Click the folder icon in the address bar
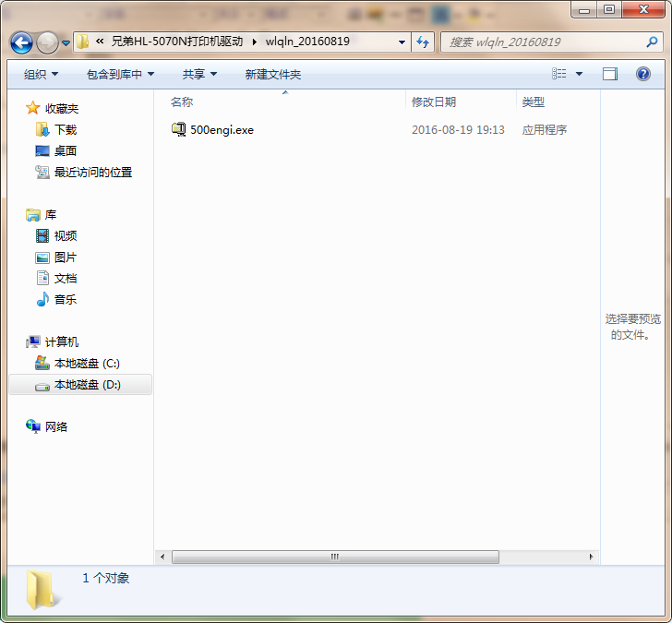Image resolution: width=672 pixels, height=623 pixels. pos(82,42)
